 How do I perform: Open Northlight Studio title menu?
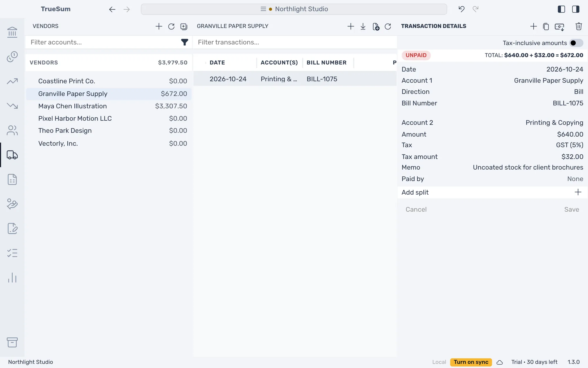click(x=294, y=9)
